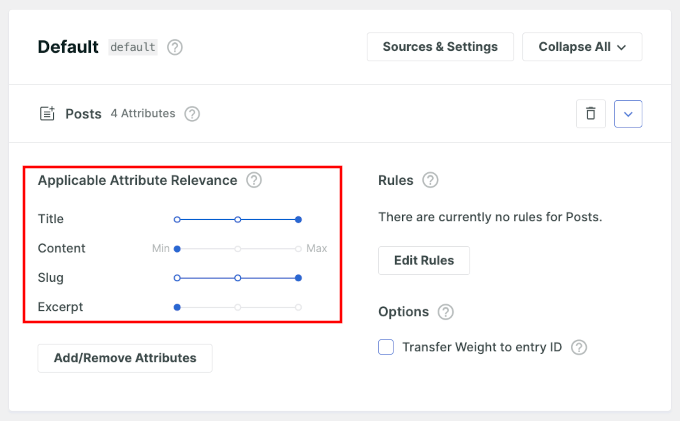Click the Posts source document icon

(47, 114)
